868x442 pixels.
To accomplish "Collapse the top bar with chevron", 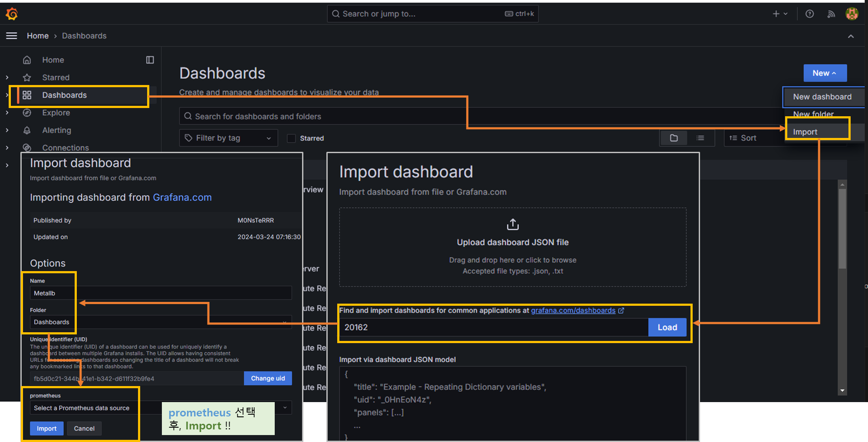I will point(851,36).
